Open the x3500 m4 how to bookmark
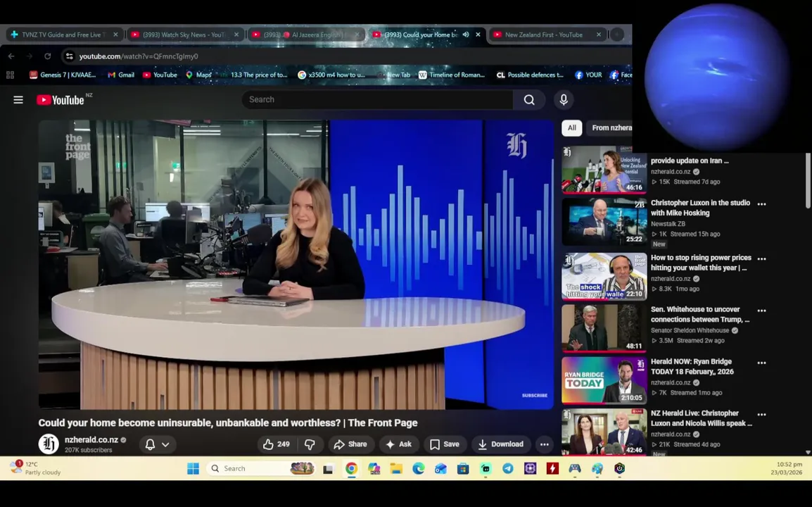This screenshot has height=507, width=812. [331, 75]
